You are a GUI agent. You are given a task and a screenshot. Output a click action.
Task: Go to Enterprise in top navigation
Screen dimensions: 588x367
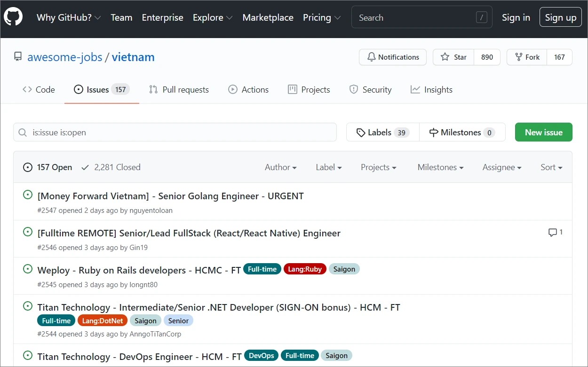click(x=162, y=17)
